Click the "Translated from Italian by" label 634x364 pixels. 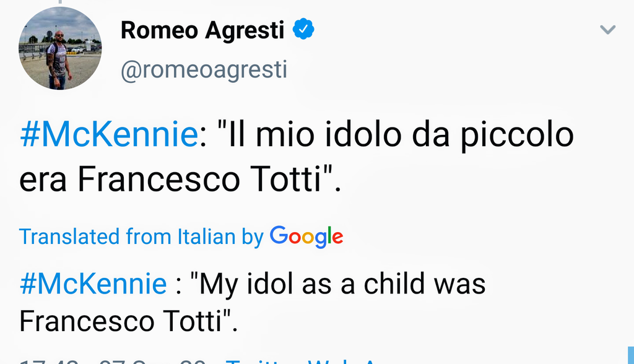[141, 236]
